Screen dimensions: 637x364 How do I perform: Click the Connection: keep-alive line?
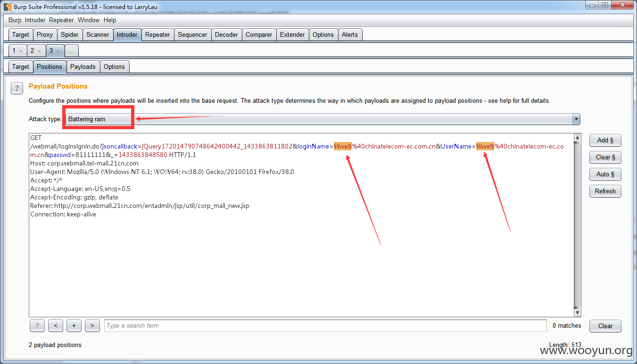coord(63,214)
